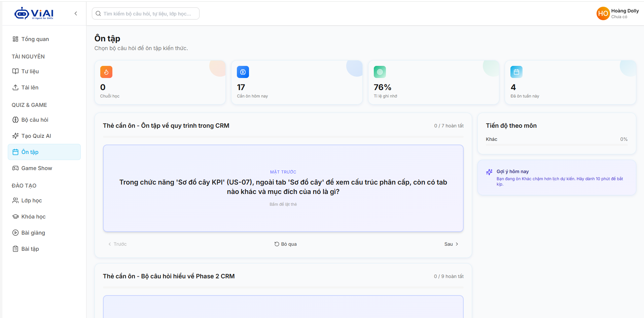This screenshot has height=318, width=644.
Task: Open Tổng quan dashboard
Action: click(x=44, y=39)
